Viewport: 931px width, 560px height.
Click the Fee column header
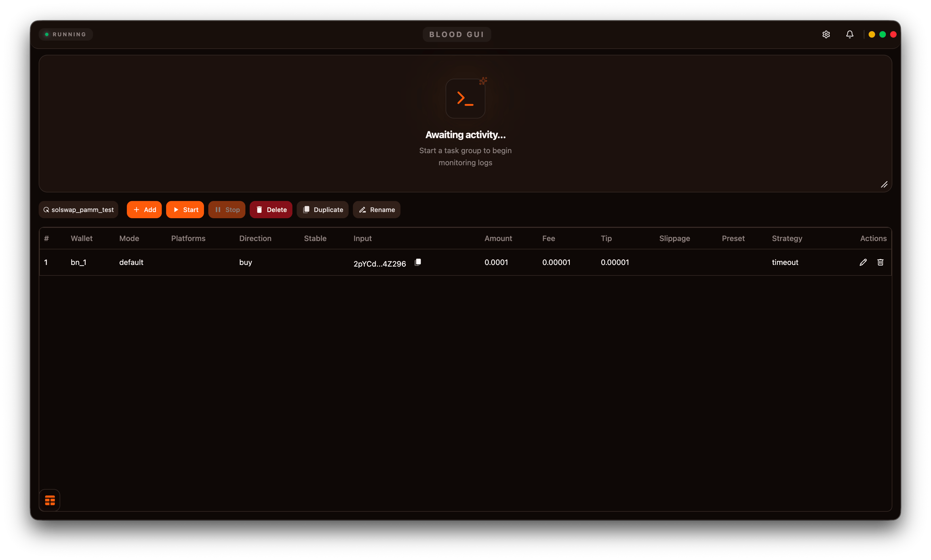548,238
